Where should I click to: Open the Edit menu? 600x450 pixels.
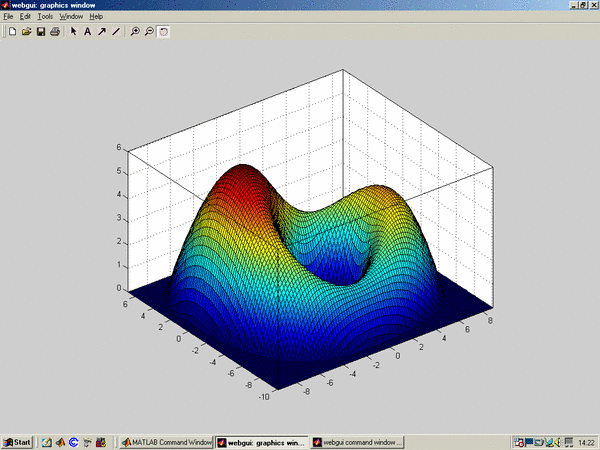click(25, 17)
